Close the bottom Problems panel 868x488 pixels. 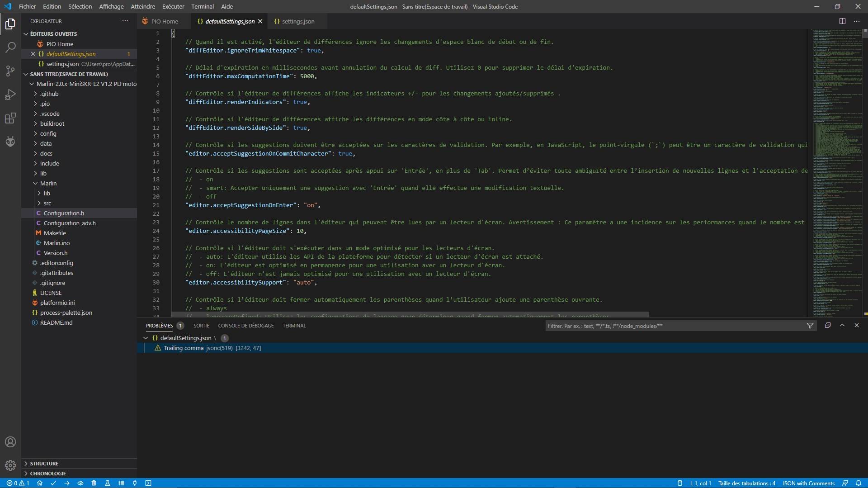[857, 325]
